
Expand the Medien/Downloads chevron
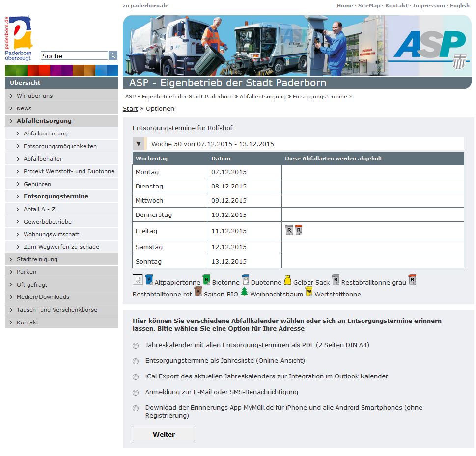[11, 297]
